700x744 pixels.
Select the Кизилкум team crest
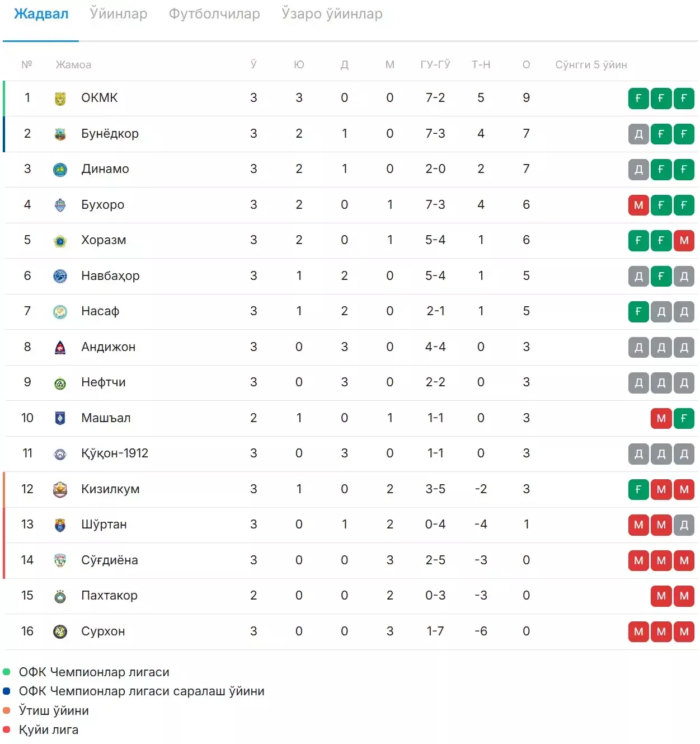[60, 489]
